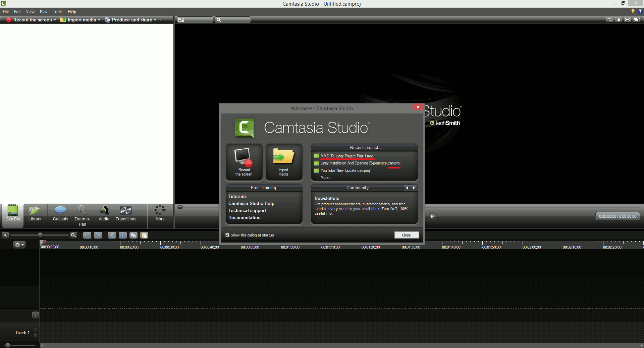Click the Import media tile in Welcome dialog

point(284,162)
